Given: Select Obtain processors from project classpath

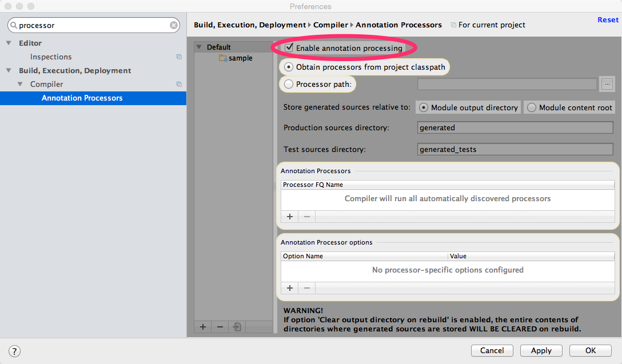Looking at the screenshot, I should pos(289,67).
